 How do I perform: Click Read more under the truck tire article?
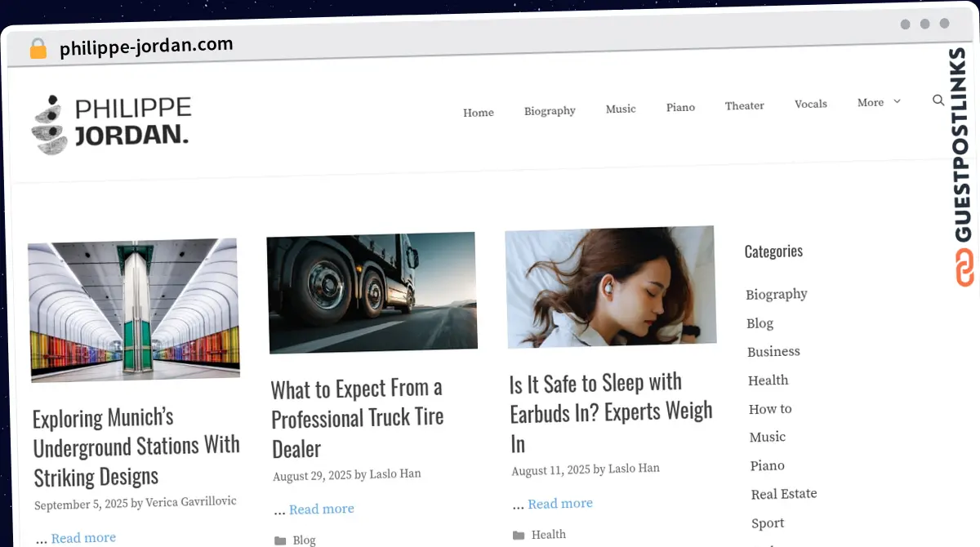point(322,509)
